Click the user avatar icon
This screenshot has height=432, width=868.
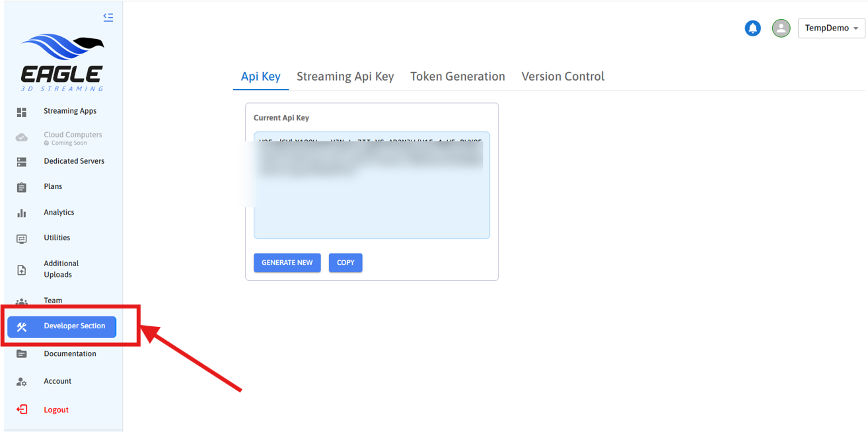click(x=781, y=28)
